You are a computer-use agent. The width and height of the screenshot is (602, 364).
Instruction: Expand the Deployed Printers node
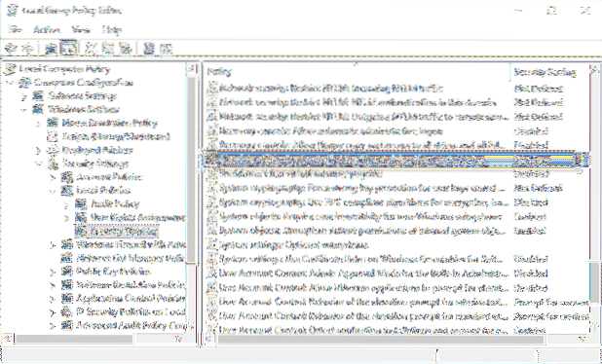coord(38,150)
